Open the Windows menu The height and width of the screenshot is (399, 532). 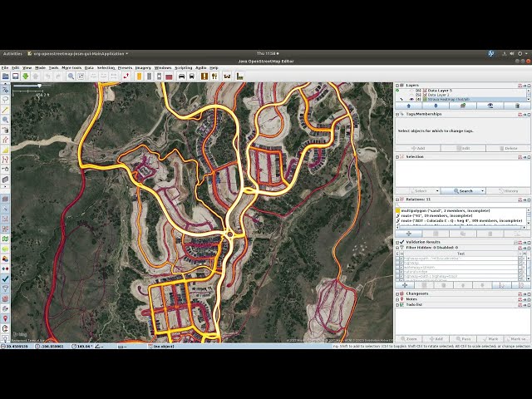click(x=163, y=68)
